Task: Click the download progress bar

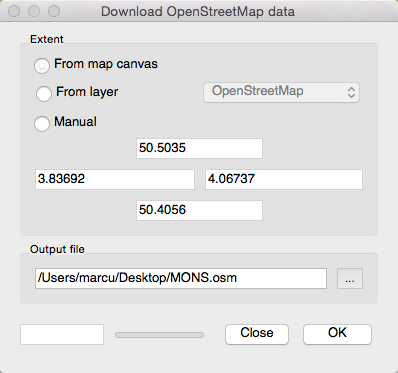Action: pyautogui.click(x=159, y=335)
